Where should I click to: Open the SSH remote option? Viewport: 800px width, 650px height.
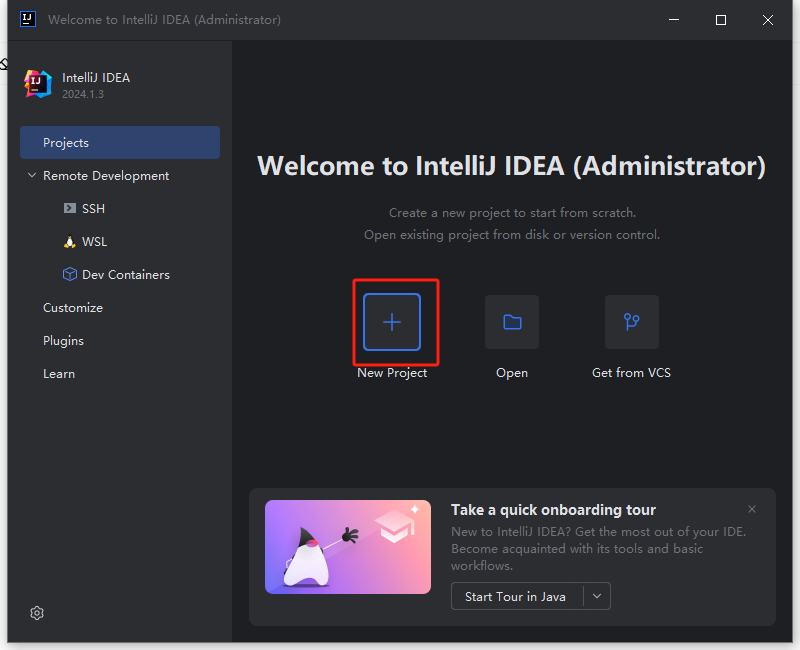coord(93,209)
